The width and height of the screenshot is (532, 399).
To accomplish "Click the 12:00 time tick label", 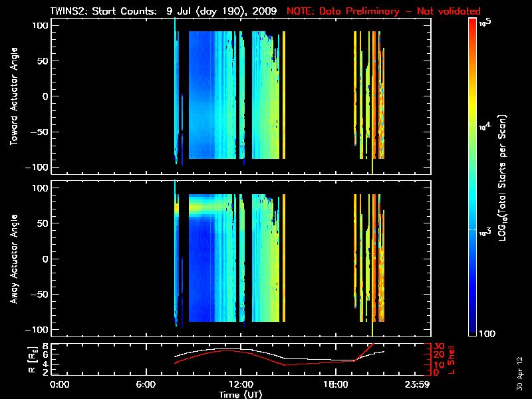I will tap(240, 384).
